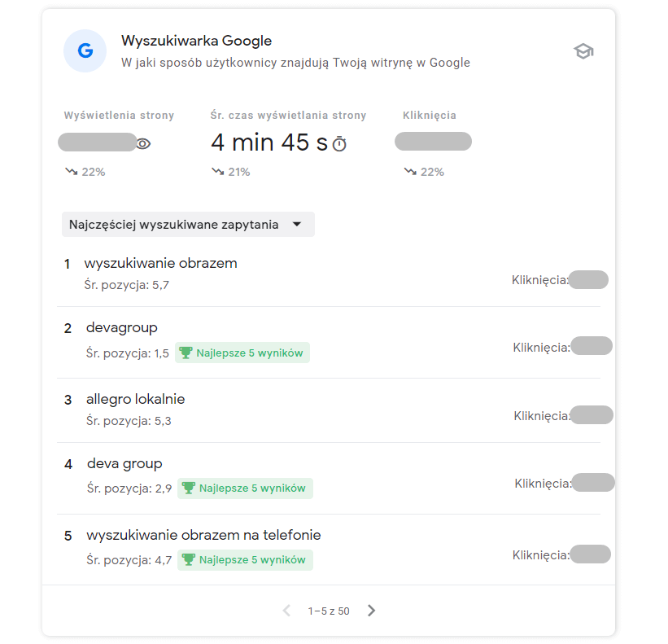Select the query wyszukiwanie obrazem
Viewport: 668px width, 644px height.
point(160,264)
